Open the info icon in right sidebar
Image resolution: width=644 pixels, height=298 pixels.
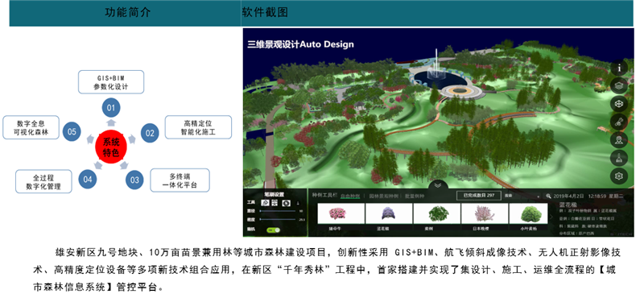coord(619,68)
